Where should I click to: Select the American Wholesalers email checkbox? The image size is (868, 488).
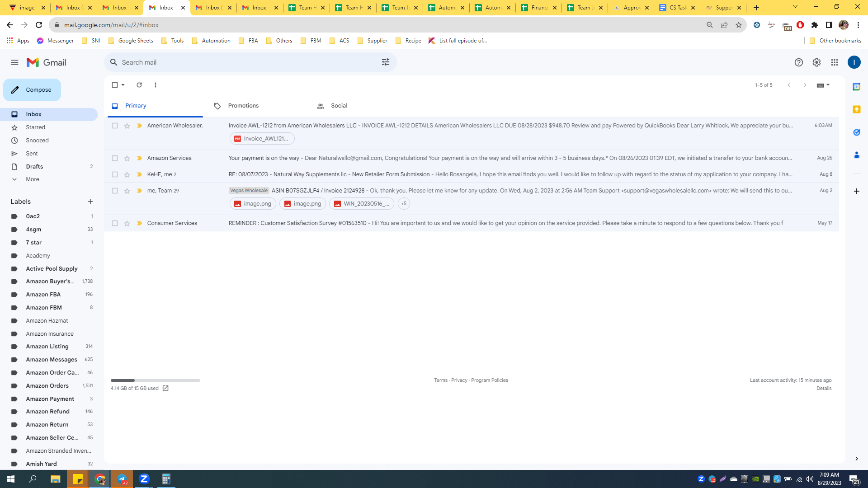pyautogui.click(x=115, y=126)
